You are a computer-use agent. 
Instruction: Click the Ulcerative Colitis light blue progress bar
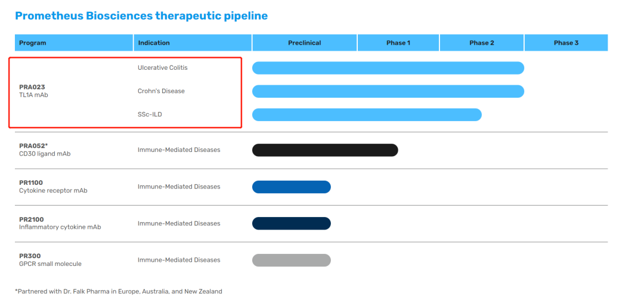point(388,68)
